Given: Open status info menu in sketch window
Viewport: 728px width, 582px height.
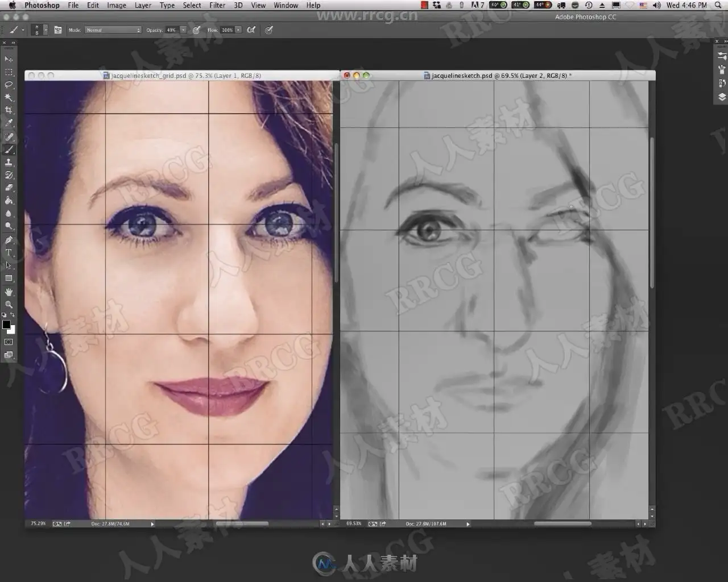Looking at the screenshot, I should click(468, 524).
